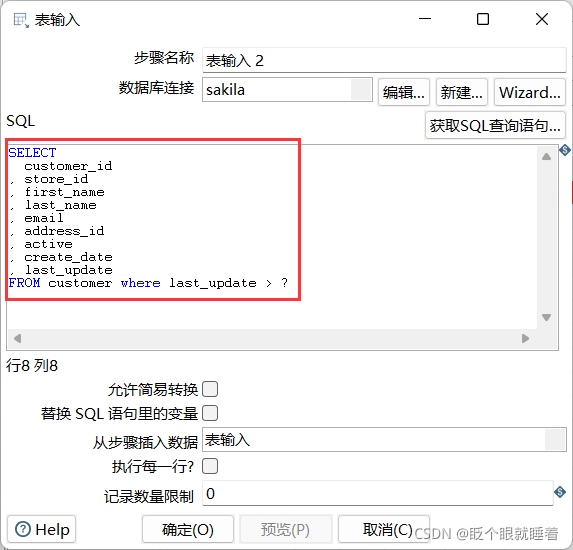
Task: Toggle the 替换 SQL 语句里的变量 checkbox
Action: (x=210, y=413)
